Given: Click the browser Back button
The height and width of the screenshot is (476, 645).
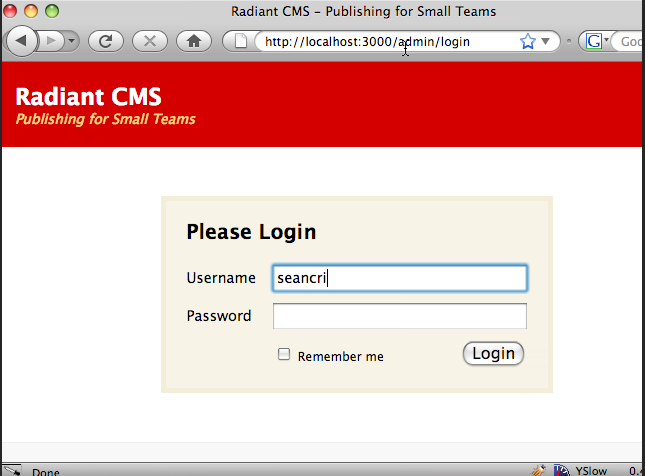Looking at the screenshot, I should pos(22,41).
